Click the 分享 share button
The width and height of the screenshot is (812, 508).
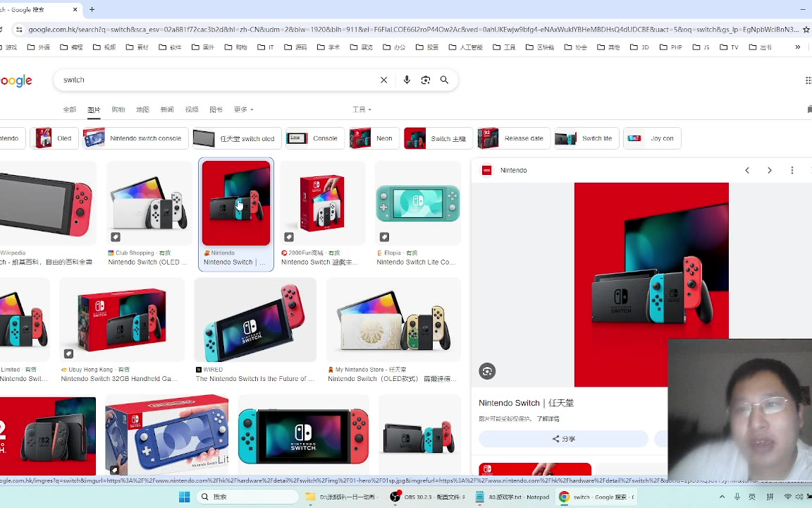[x=563, y=439]
